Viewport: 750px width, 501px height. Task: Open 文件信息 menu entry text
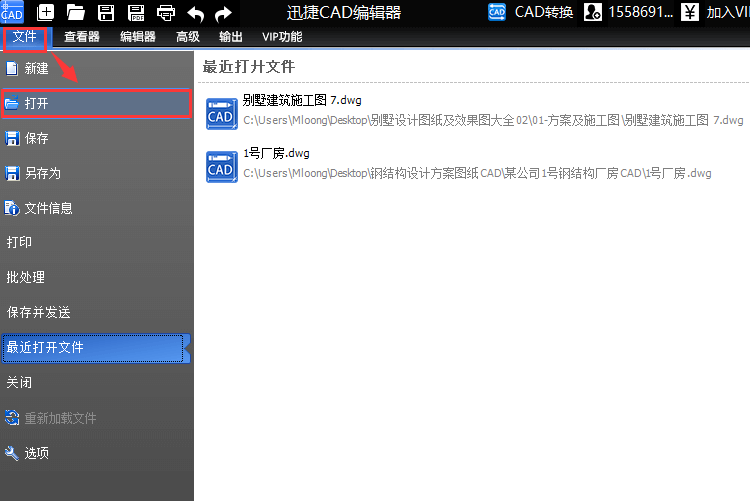point(48,208)
